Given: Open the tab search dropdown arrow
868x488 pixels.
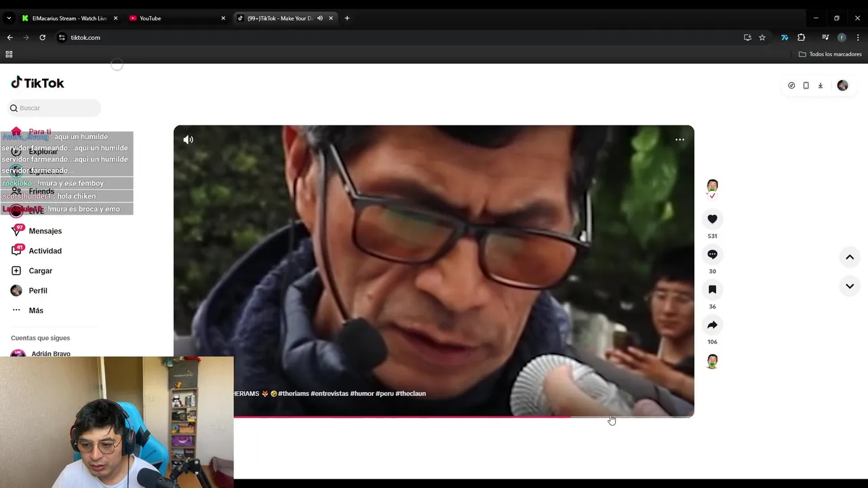Looking at the screenshot, I should 9,18.
